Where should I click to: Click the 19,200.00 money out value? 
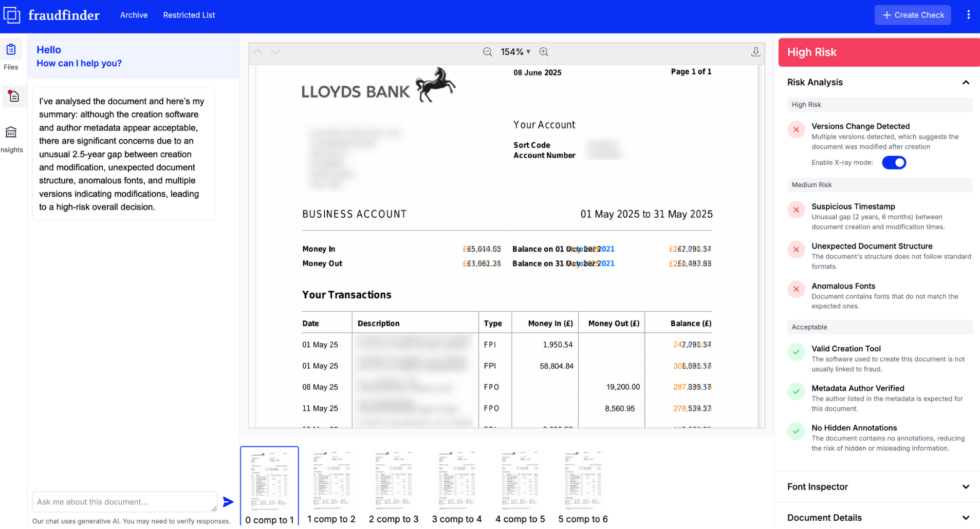(623, 387)
